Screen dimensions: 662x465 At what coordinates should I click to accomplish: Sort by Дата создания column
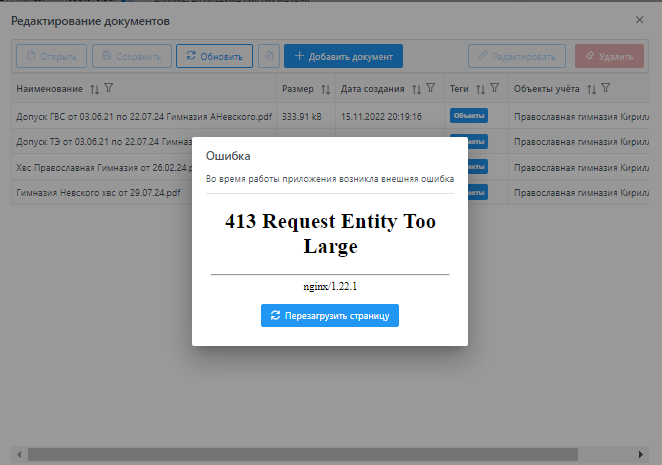(x=416, y=89)
